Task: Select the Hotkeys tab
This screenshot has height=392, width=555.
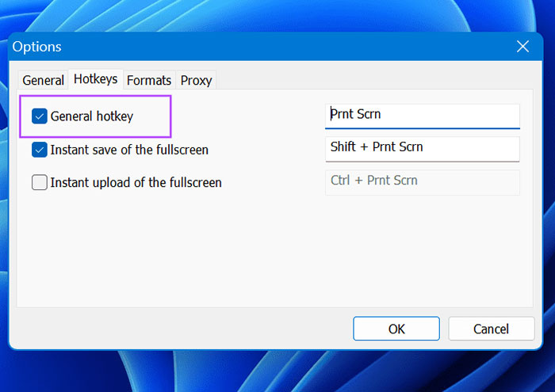Action: click(95, 79)
